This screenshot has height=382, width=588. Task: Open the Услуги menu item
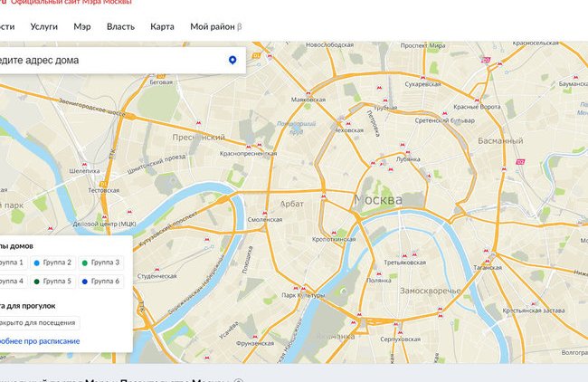click(44, 26)
